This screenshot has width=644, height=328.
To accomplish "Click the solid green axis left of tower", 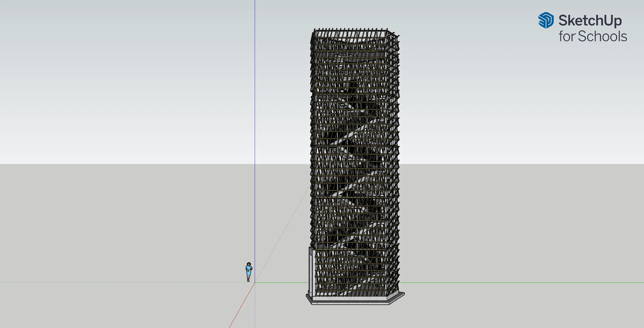I will pyautogui.click(x=282, y=283).
